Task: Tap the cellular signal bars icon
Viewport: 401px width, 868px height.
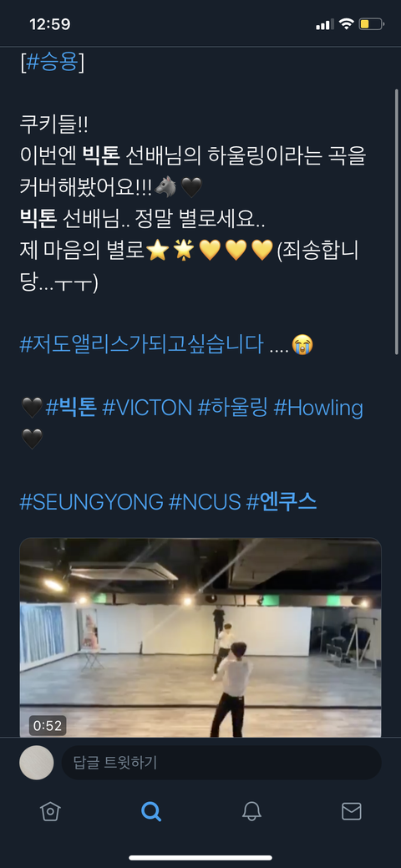Action: tap(325, 24)
